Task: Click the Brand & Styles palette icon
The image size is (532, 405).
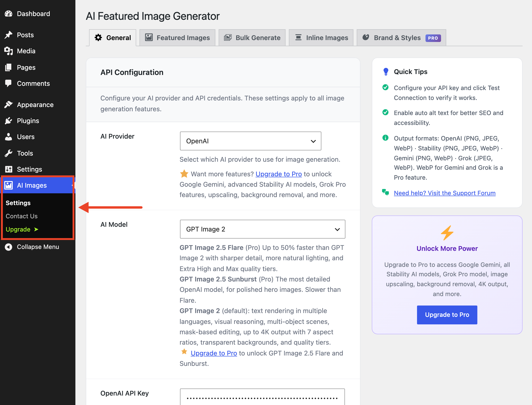Action: pyautogui.click(x=366, y=37)
